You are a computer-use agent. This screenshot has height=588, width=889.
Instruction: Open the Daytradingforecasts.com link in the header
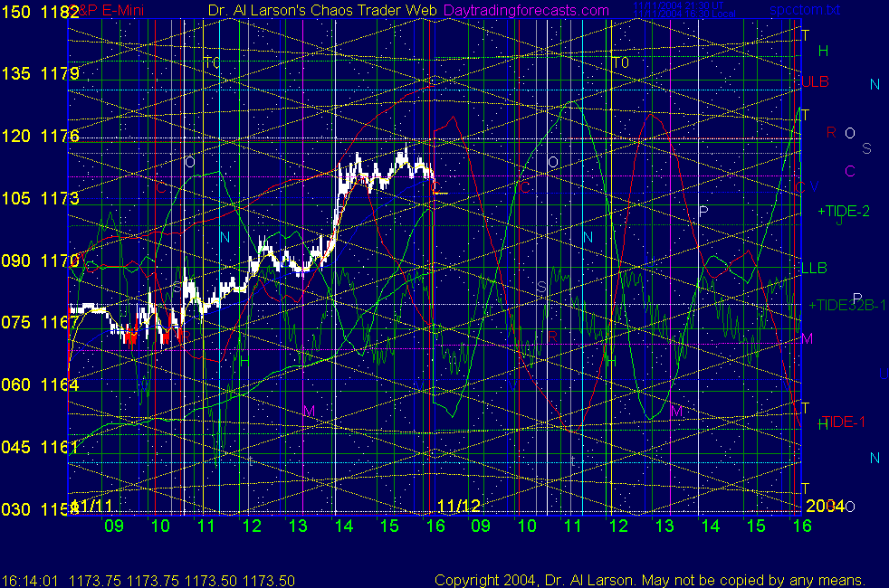pos(526,10)
